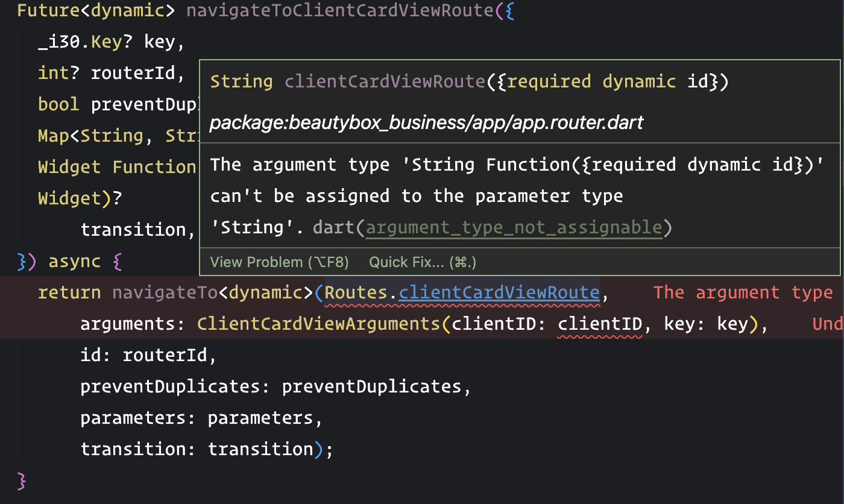Open Quick Fix... in the hover popup
Viewport: 844px width, 504px height.
[x=423, y=262]
